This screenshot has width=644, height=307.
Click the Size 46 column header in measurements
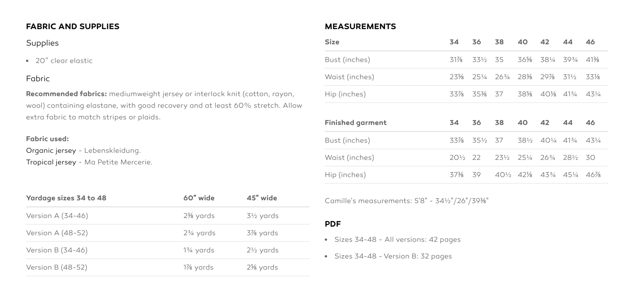(x=590, y=42)
